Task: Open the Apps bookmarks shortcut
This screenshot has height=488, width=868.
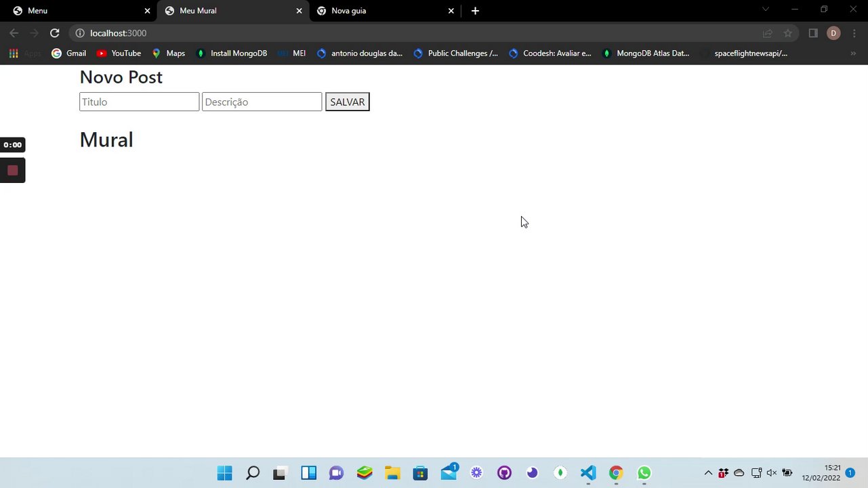Action: (x=24, y=53)
